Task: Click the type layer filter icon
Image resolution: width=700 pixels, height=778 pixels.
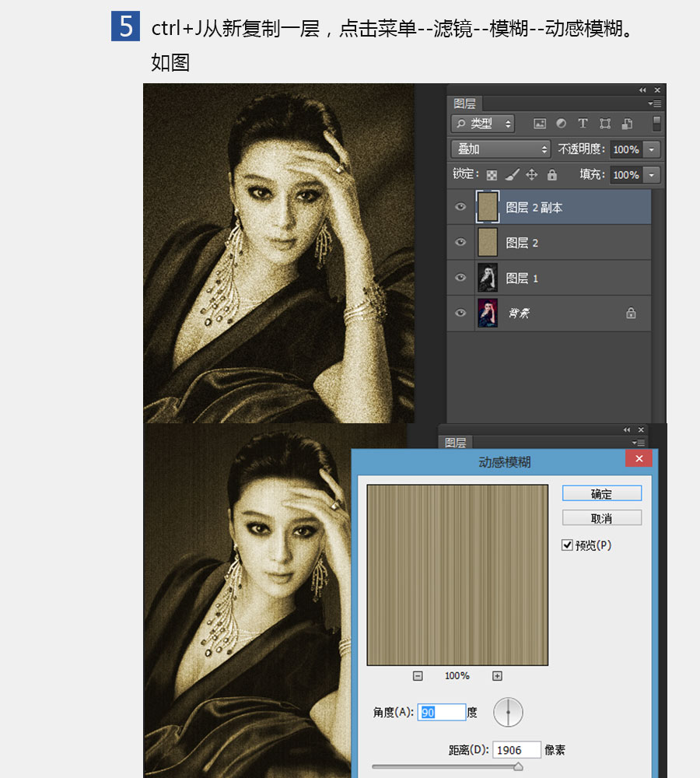Action: point(583,123)
